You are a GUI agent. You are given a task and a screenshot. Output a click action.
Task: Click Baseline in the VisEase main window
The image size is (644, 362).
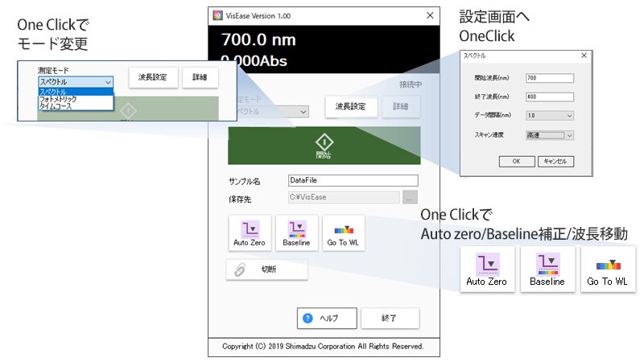tap(296, 233)
